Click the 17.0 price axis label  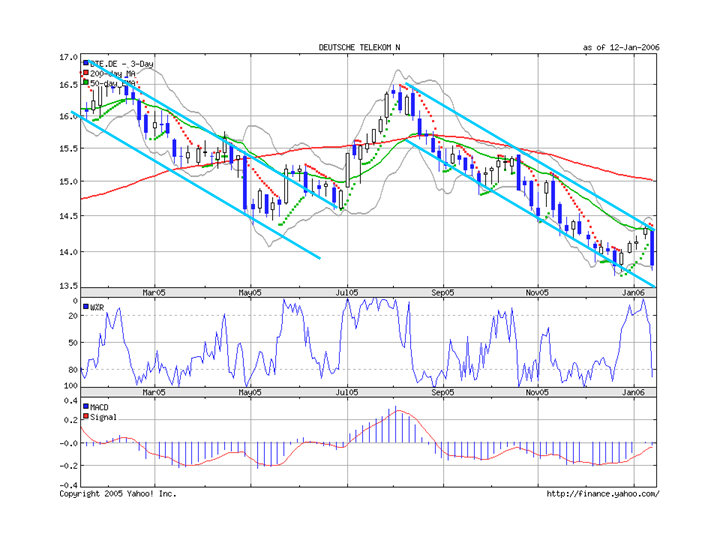click(x=68, y=57)
